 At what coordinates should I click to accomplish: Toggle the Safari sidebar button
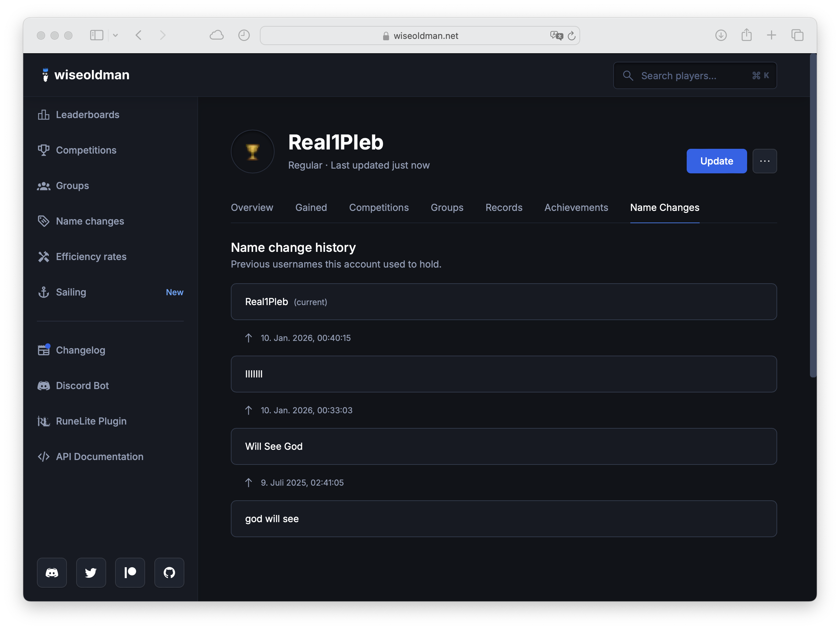pyautogui.click(x=96, y=35)
